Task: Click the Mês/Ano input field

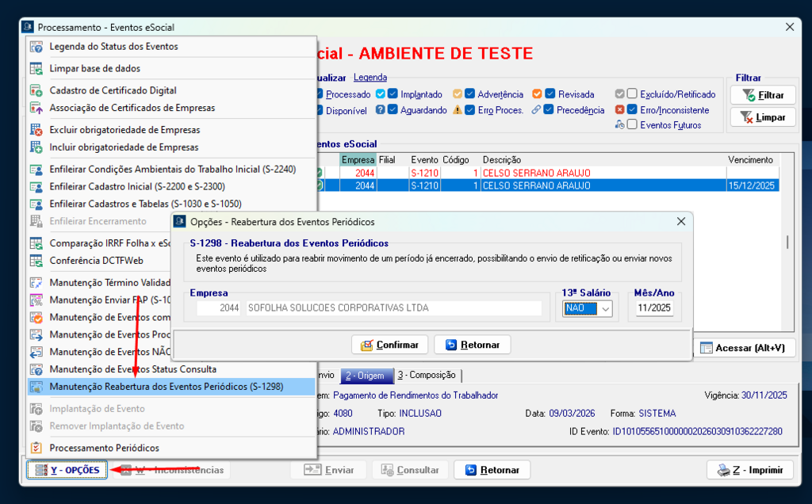Action: click(x=654, y=308)
